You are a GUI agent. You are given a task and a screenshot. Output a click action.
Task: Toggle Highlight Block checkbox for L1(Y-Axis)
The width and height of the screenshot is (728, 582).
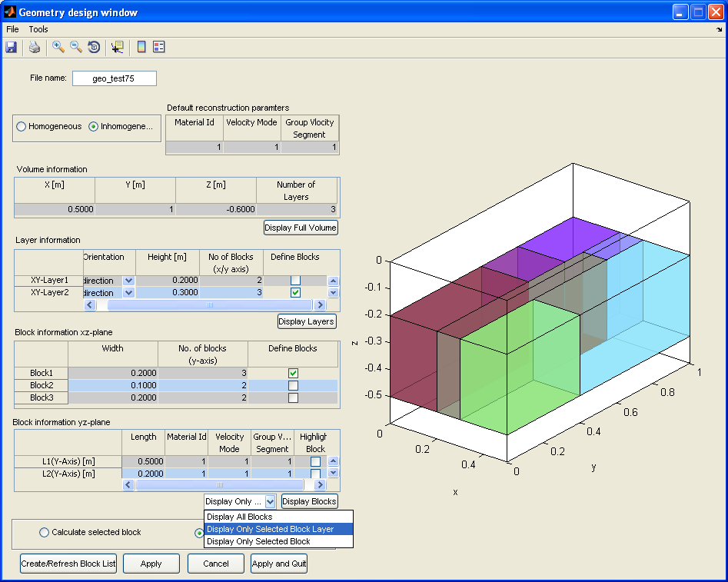point(315,461)
